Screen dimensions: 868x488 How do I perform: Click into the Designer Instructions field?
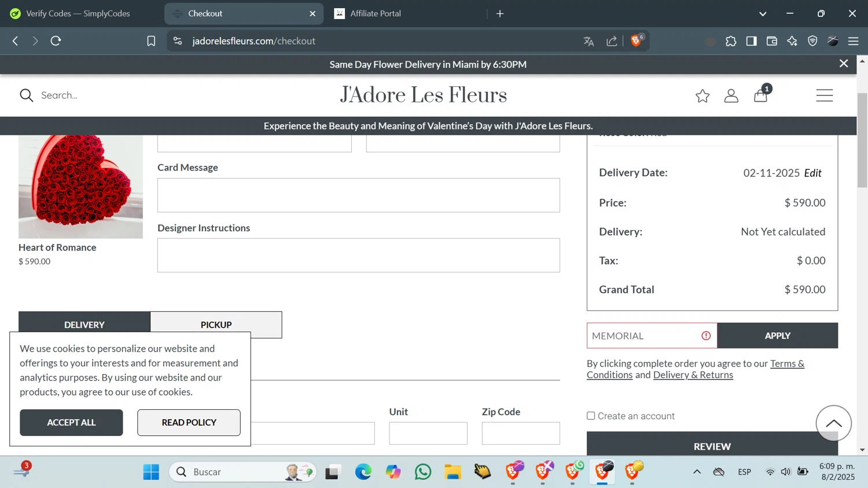click(x=359, y=255)
